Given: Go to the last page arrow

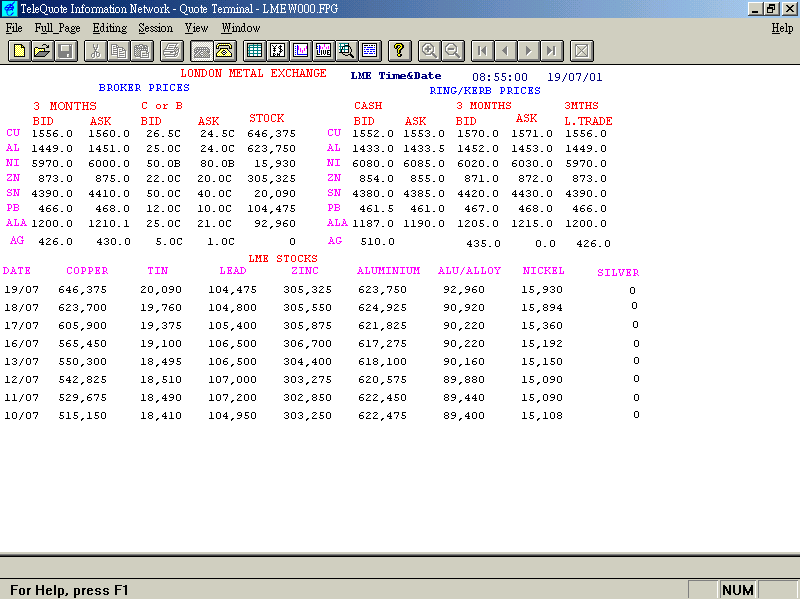Looking at the screenshot, I should [x=552, y=51].
